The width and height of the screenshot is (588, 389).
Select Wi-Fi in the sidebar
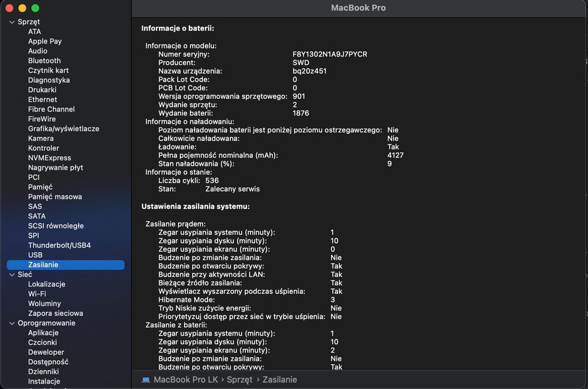pyautogui.click(x=37, y=294)
